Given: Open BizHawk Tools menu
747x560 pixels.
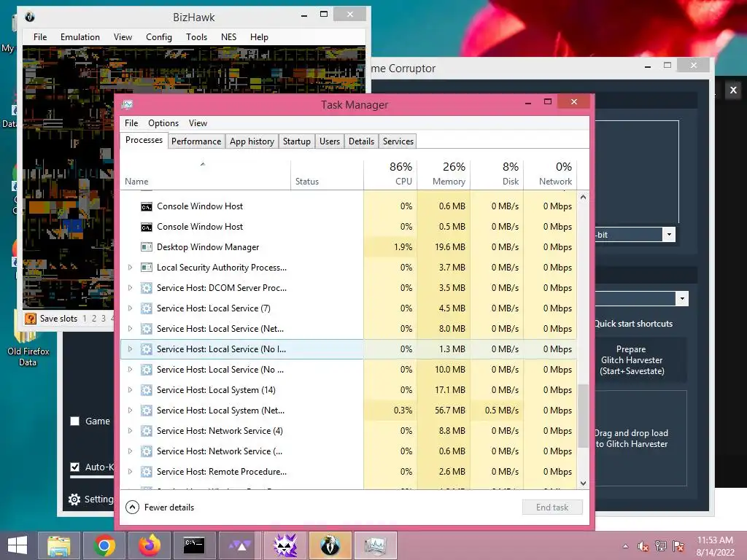Looking at the screenshot, I should pos(196,37).
